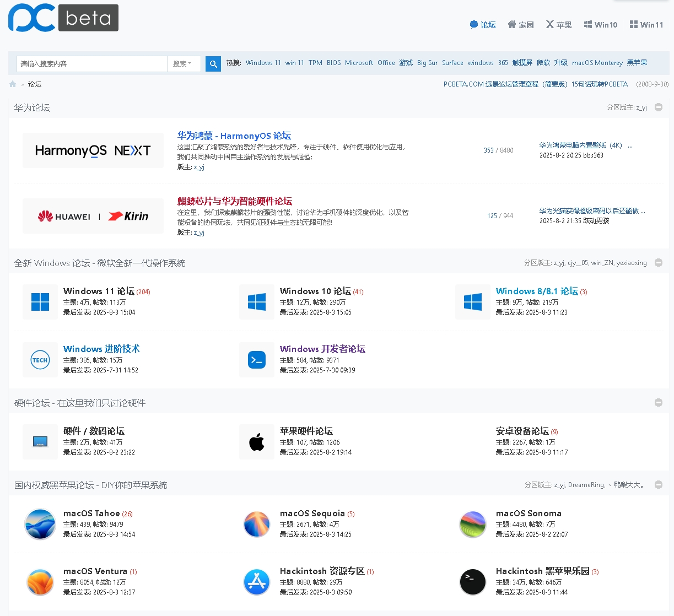The width and height of the screenshot is (674, 616).
Task: Open 硬件 / 数码论坛 link
Action: (94, 431)
